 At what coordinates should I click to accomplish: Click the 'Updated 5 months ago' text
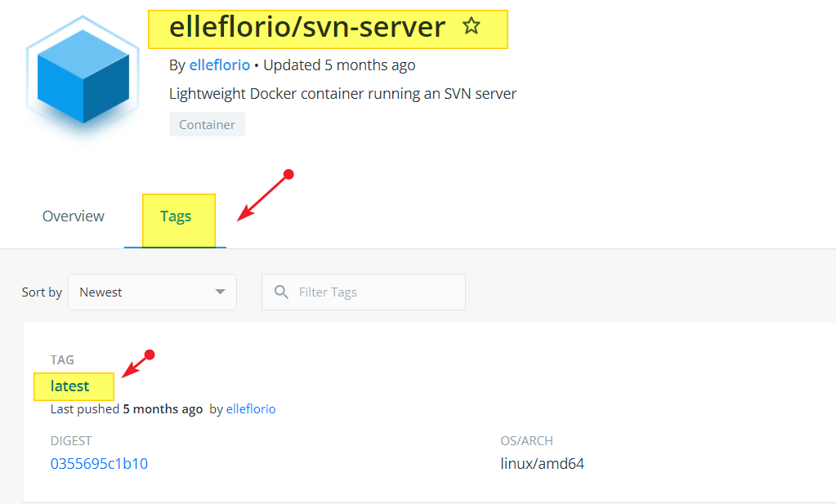[x=339, y=65]
